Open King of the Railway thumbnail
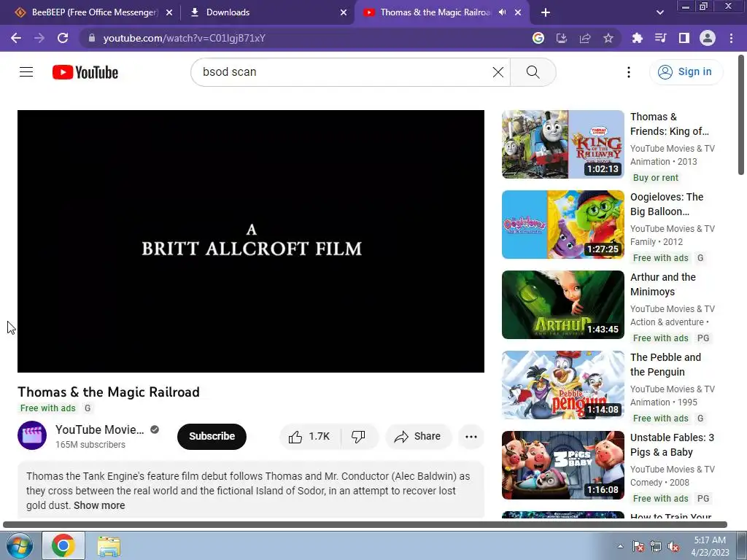This screenshot has height=560, width=747. pyautogui.click(x=562, y=144)
